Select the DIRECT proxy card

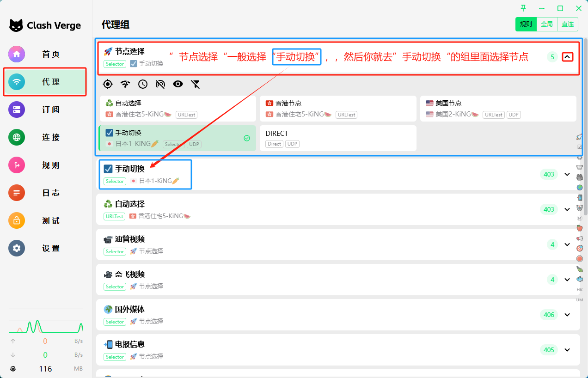coord(337,138)
